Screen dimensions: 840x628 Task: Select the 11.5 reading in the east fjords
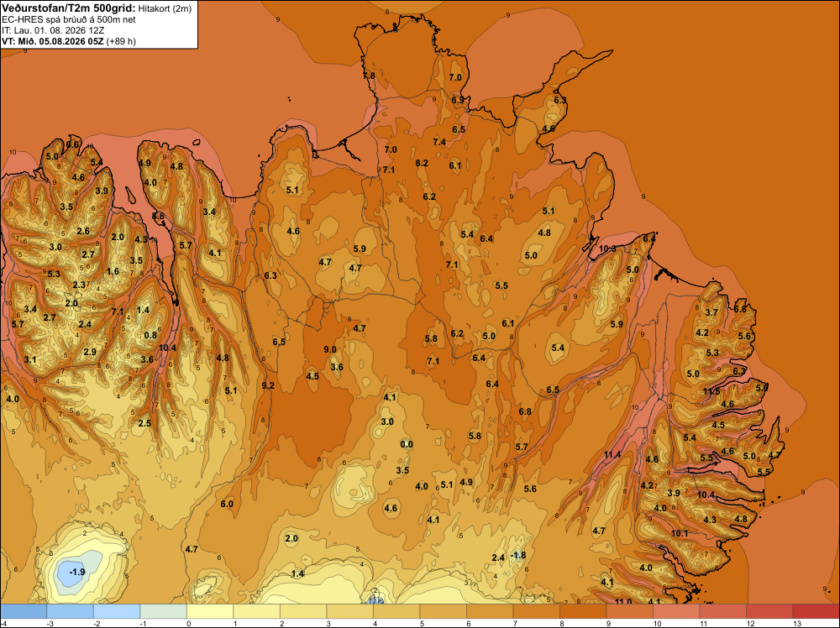pos(711,391)
